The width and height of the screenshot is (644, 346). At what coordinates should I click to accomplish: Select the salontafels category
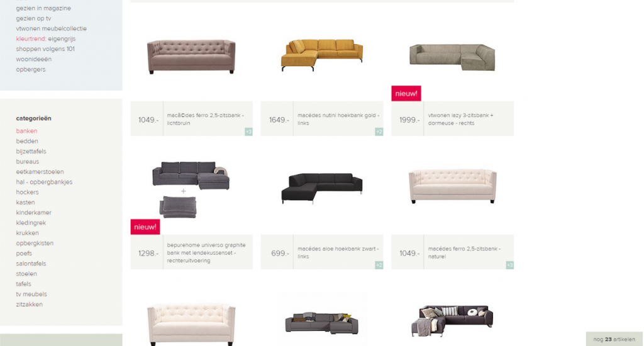tap(31, 264)
